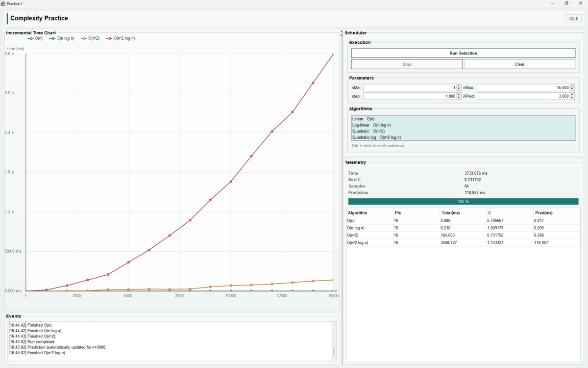The height and width of the screenshot is (368, 588).
Task: Click the 100 % progress bar
Action: click(x=463, y=201)
